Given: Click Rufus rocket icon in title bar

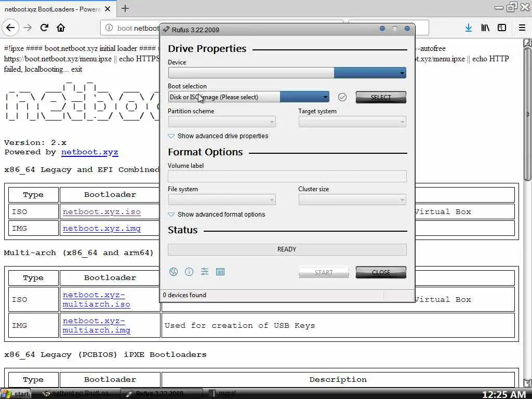Looking at the screenshot, I should 166,30.
